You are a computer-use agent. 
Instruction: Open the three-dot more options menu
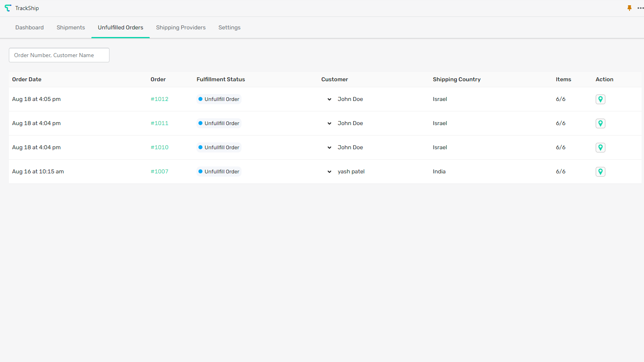click(640, 8)
